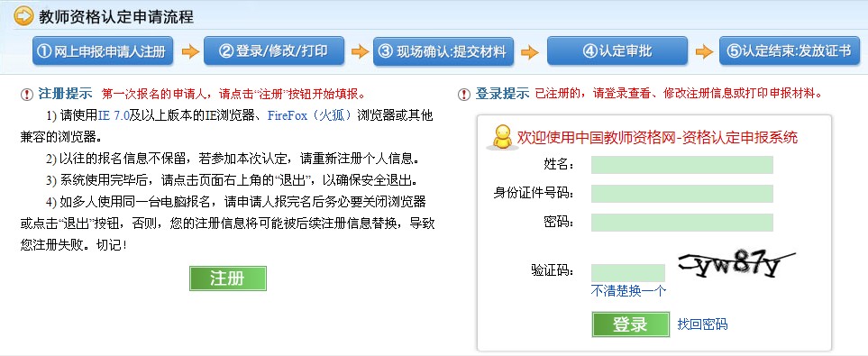Click the red exclamation icon next to 登录提示
Screen dimensions: 868x356
coord(464,94)
